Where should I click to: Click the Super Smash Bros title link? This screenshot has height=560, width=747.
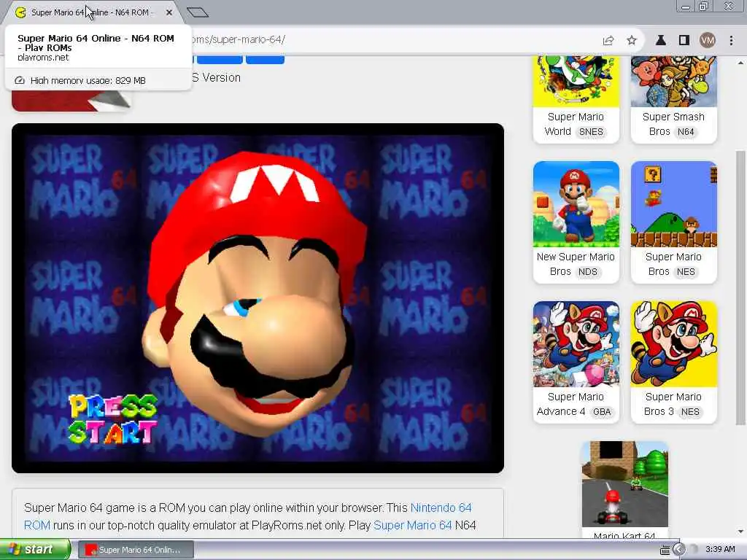(x=673, y=124)
